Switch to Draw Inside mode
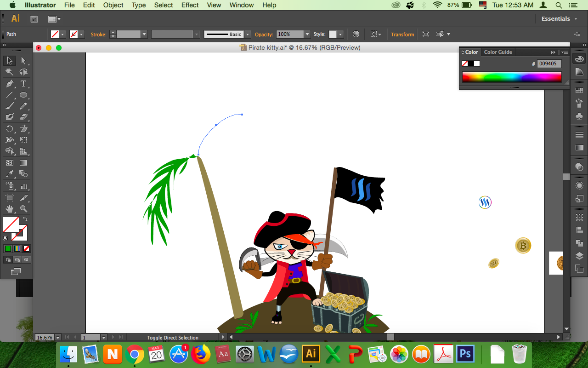The height and width of the screenshot is (368, 588). pos(27,260)
